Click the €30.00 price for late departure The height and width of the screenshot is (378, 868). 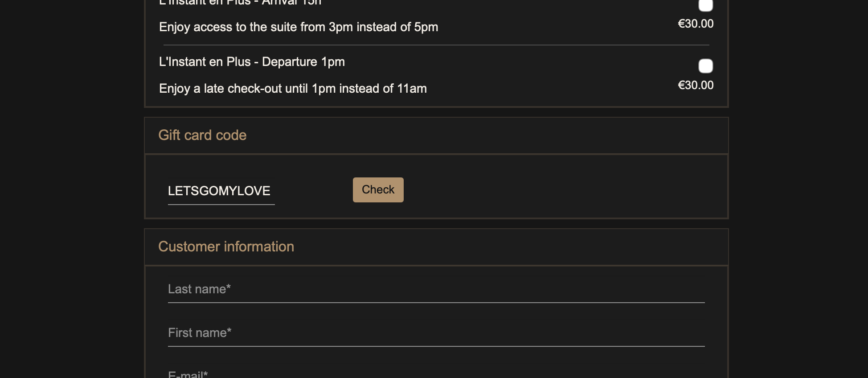click(695, 86)
